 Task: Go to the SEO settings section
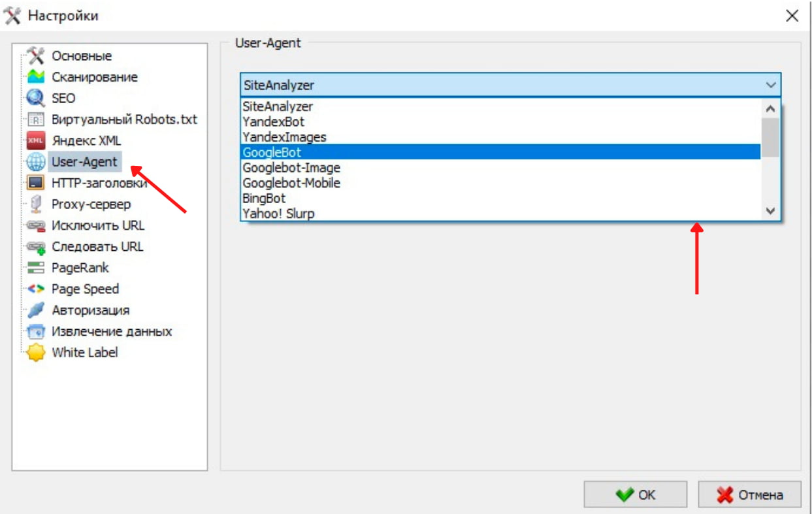point(63,99)
